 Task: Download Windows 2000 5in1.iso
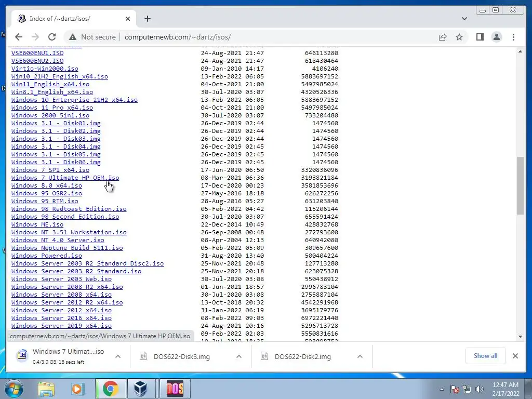point(50,115)
